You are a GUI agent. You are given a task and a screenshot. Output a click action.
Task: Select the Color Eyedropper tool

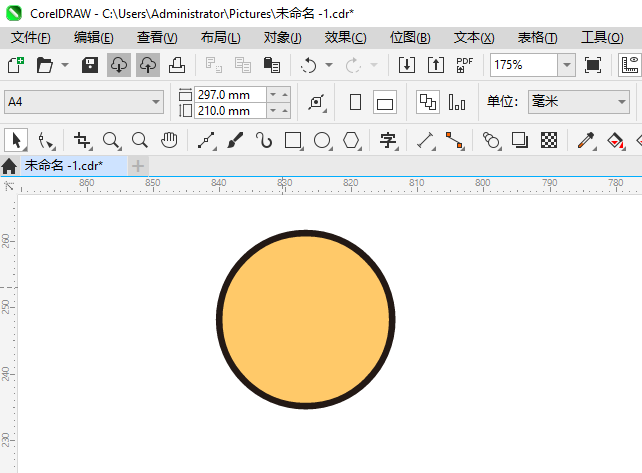[x=586, y=140]
